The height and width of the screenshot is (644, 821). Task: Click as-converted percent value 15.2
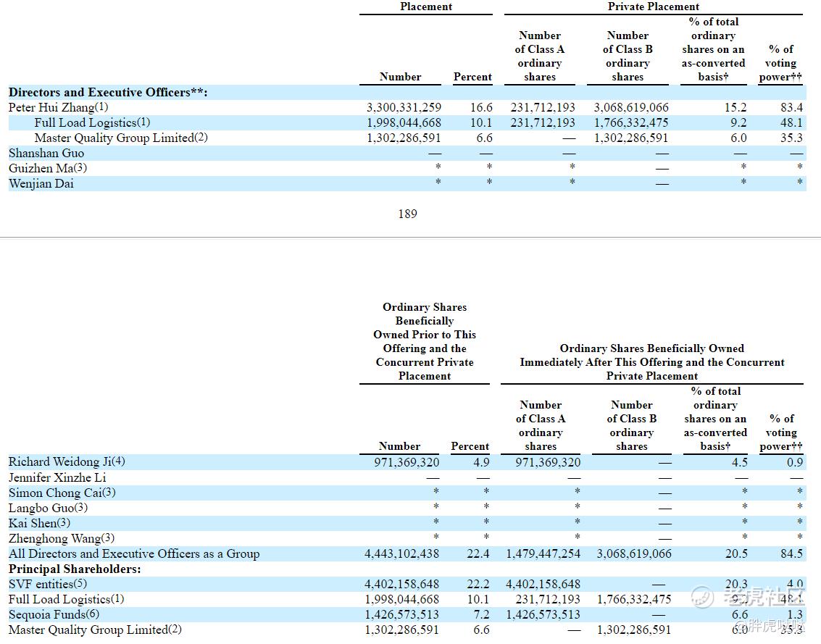click(735, 108)
